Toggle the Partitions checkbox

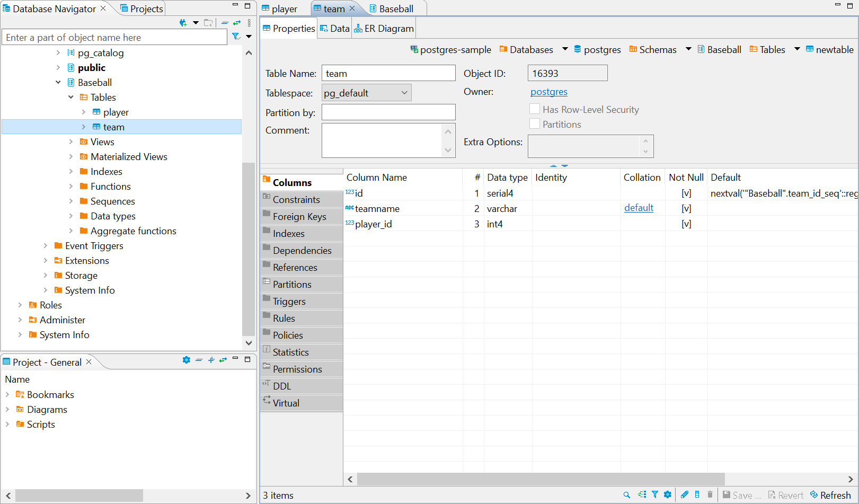pyautogui.click(x=535, y=123)
